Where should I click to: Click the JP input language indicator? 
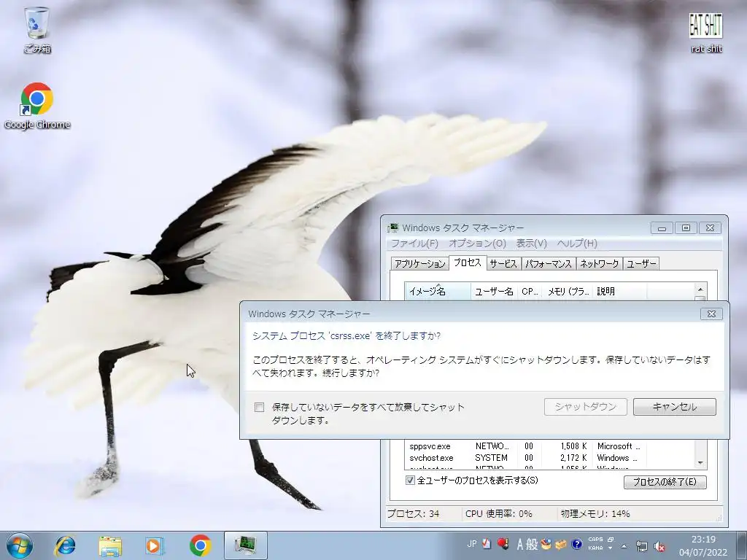[x=472, y=543]
